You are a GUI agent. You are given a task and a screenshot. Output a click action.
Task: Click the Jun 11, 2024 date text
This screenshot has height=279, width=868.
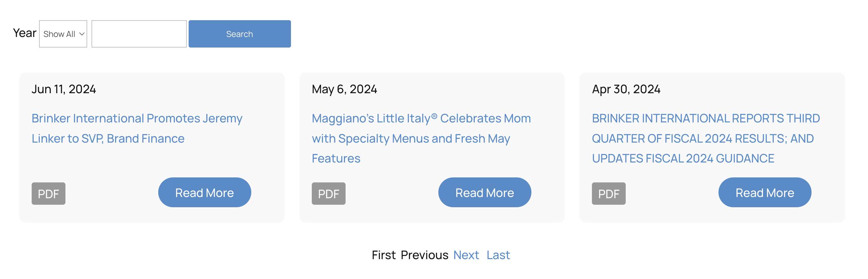[x=64, y=89]
